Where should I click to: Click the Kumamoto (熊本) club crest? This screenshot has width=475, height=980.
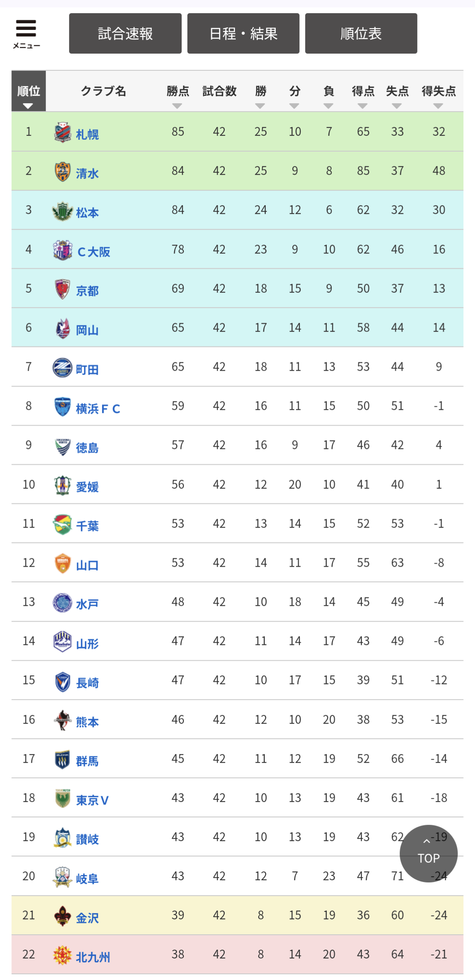pyautogui.click(x=62, y=720)
